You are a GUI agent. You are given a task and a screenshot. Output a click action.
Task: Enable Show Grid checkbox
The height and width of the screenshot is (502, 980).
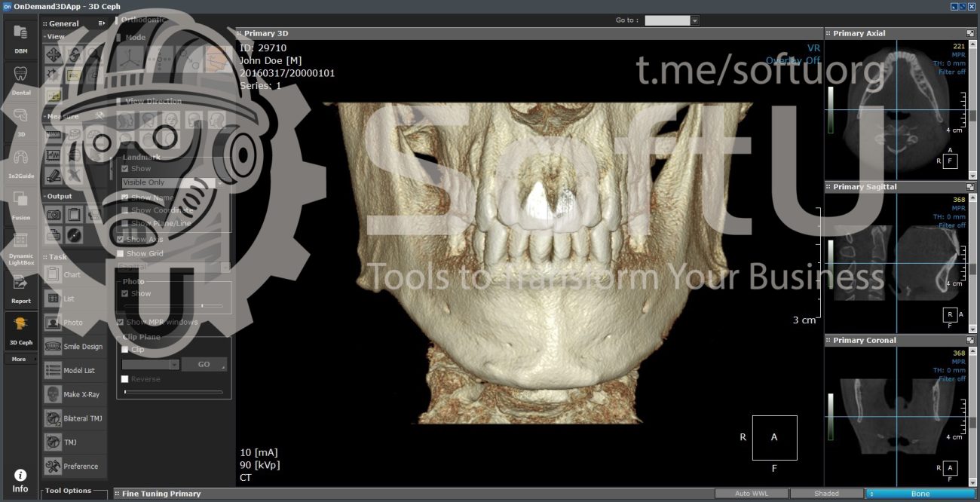click(x=121, y=254)
